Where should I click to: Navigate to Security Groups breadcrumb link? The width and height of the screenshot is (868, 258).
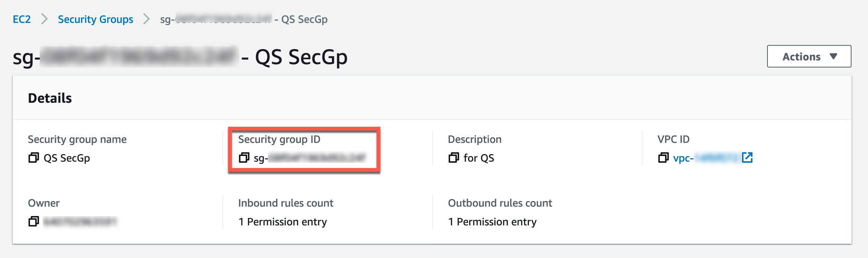(x=95, y=19)
